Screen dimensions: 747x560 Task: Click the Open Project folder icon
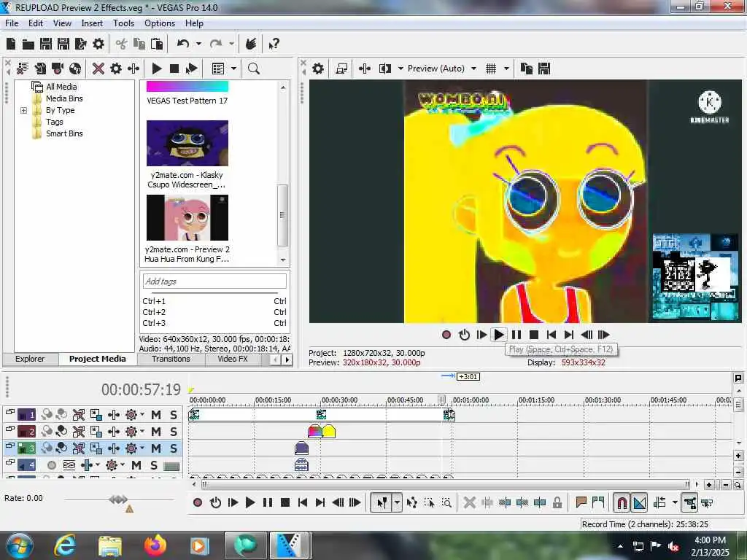point(28,44)
